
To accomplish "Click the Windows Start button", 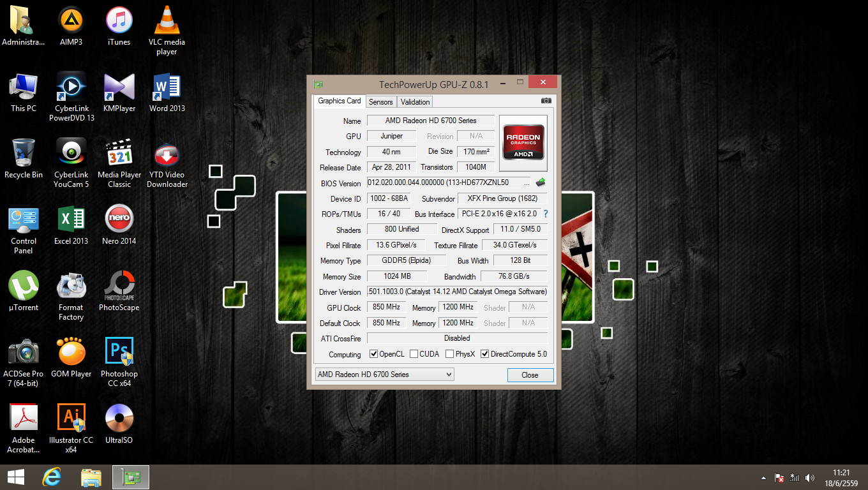I will 15,477.
